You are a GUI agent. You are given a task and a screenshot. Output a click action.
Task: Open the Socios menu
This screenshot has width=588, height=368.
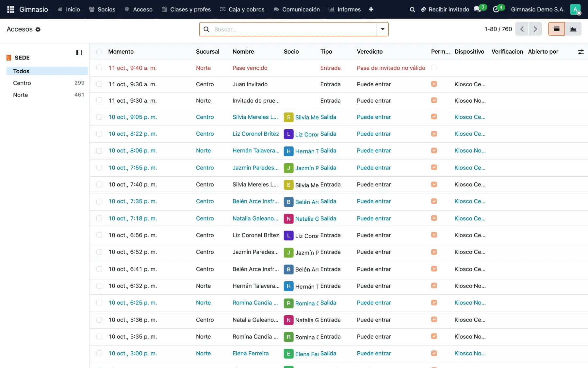(102, 9)
